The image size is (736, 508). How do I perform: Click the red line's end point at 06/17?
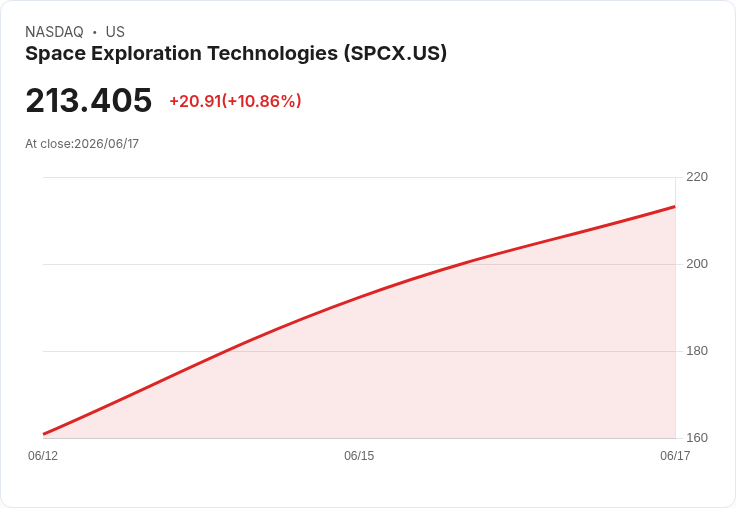click(x=675, y=207)
